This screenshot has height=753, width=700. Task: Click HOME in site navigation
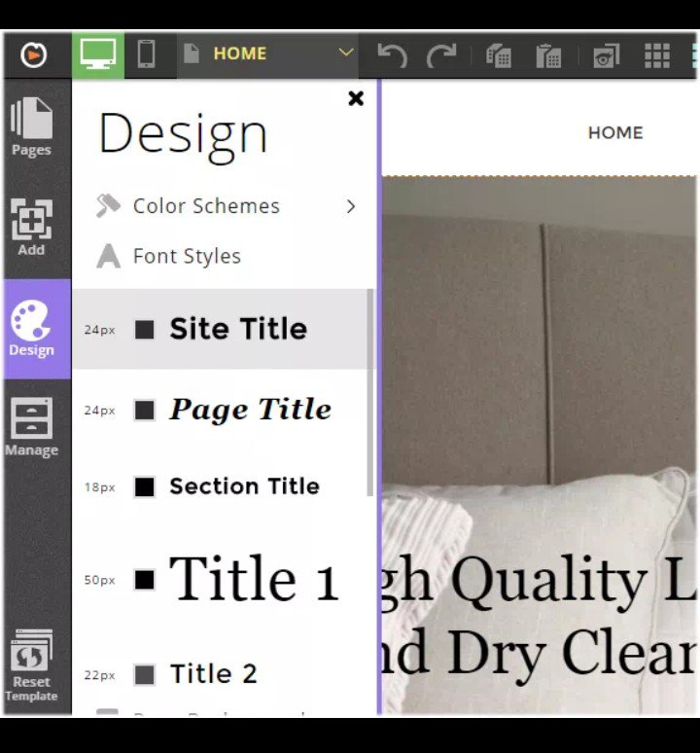(614, 133)
